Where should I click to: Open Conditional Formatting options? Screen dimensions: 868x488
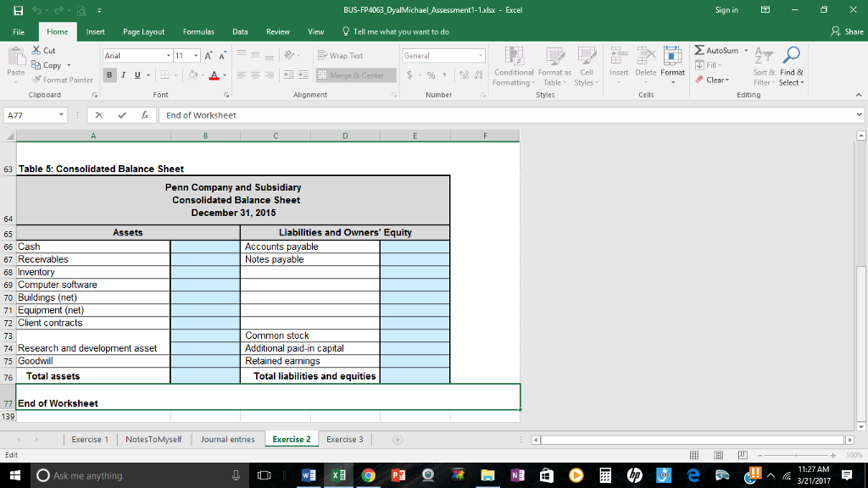coord(513,68)
